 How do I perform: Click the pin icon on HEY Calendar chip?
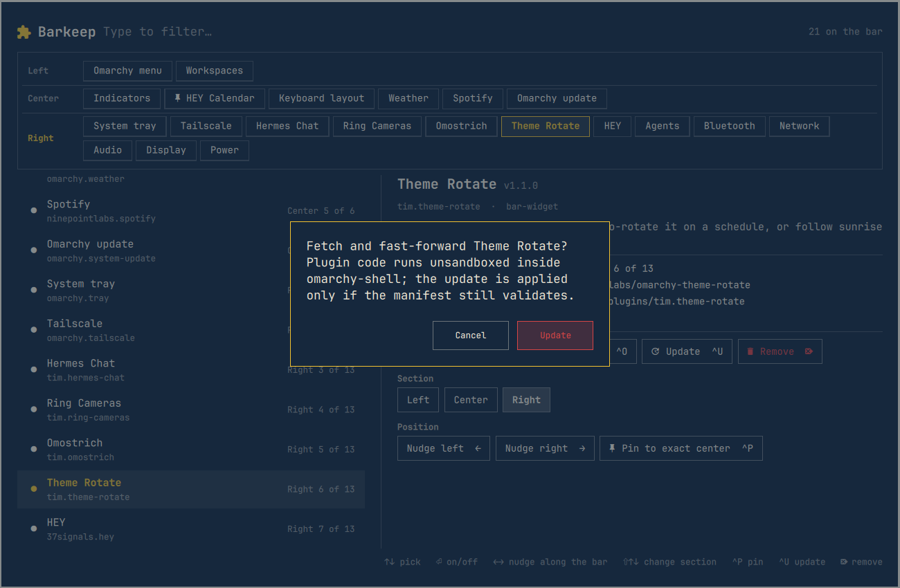click(178, 98)
